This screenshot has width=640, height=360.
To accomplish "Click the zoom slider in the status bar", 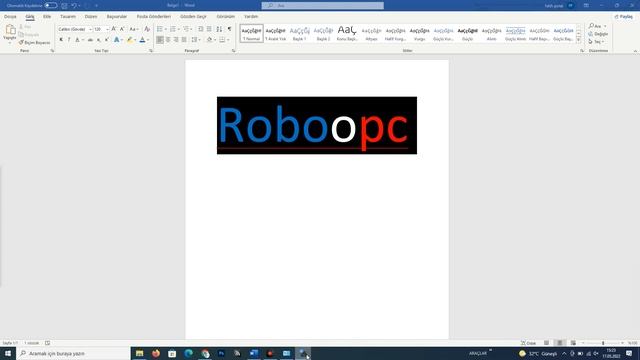I will coord(603,343).
